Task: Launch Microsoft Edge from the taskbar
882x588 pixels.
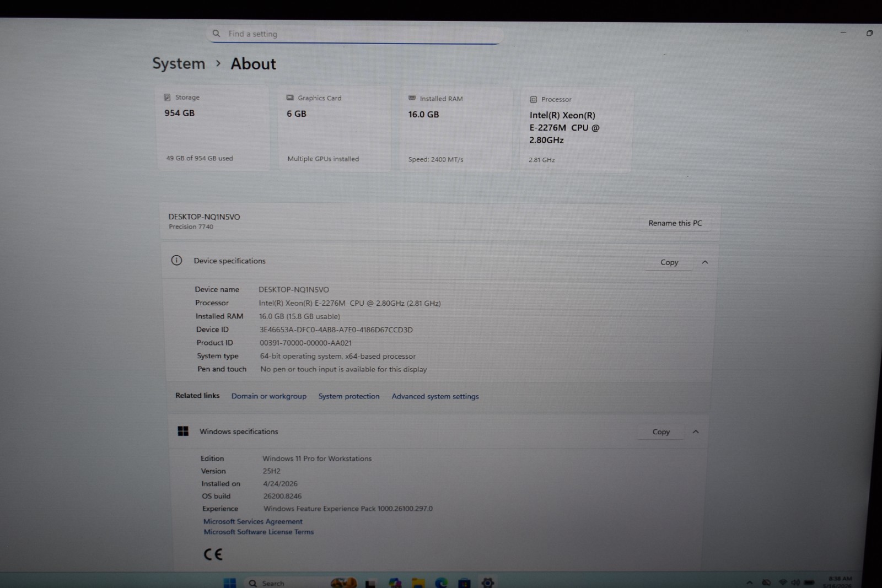Action: 442,583
